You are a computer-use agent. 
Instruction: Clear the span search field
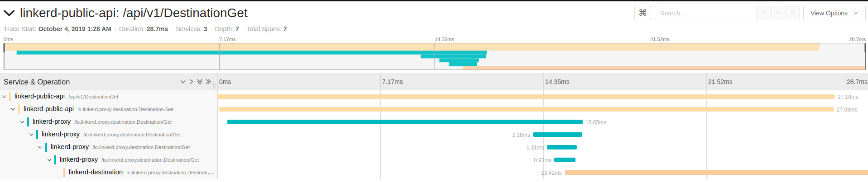[x=792, y=13]
